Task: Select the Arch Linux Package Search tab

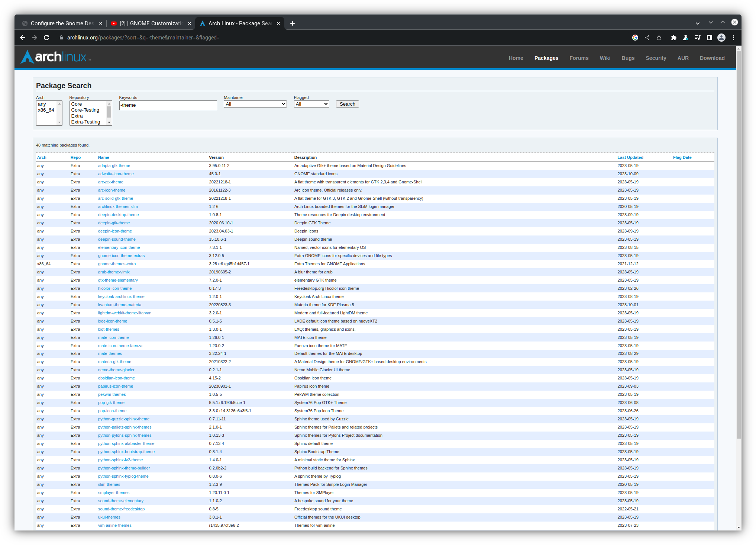Action: coord(240,23)
